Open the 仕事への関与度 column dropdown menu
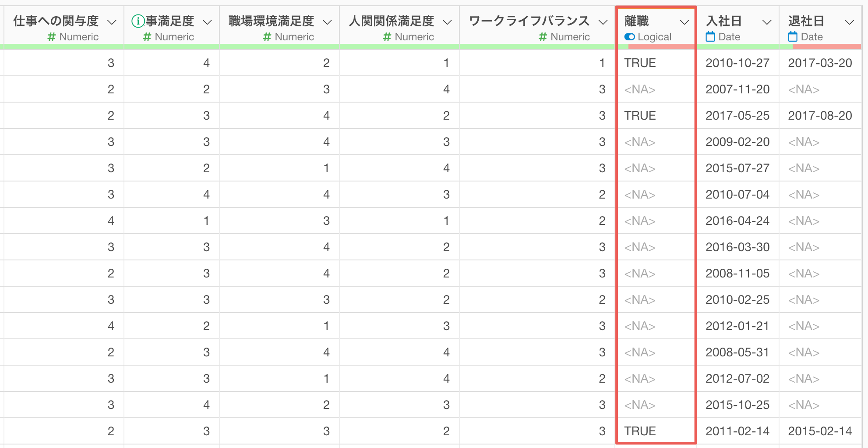 [x=112, y=22]
